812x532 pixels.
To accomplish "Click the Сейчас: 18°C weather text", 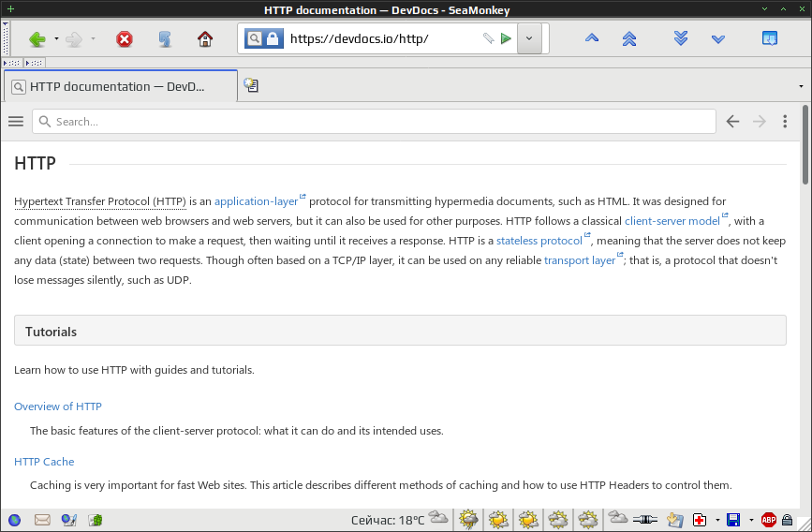I will (388, 520).
